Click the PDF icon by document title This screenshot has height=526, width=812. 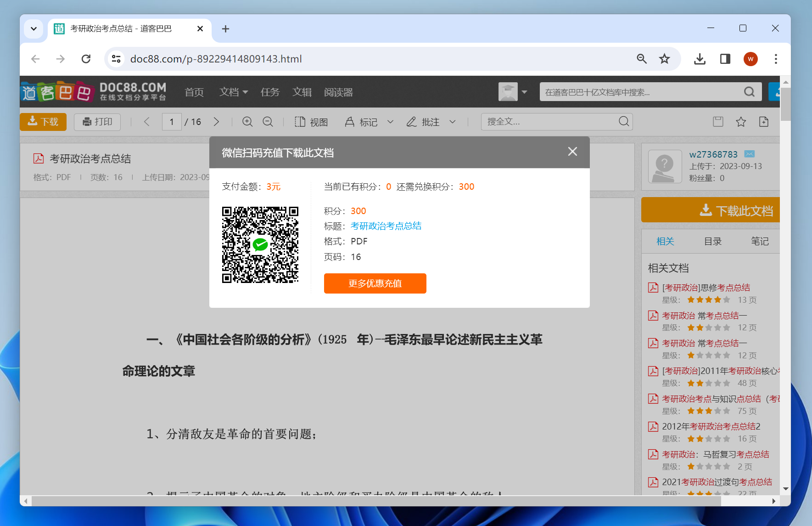tap(39, 158)
